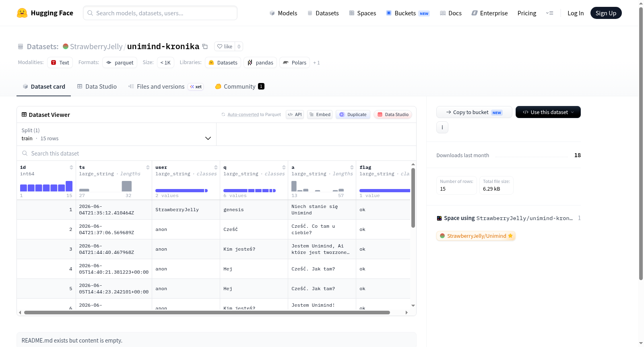Screen dimensions: 644x347
Task: Switch to the Data Studio tab
Action: click(97, 87)
